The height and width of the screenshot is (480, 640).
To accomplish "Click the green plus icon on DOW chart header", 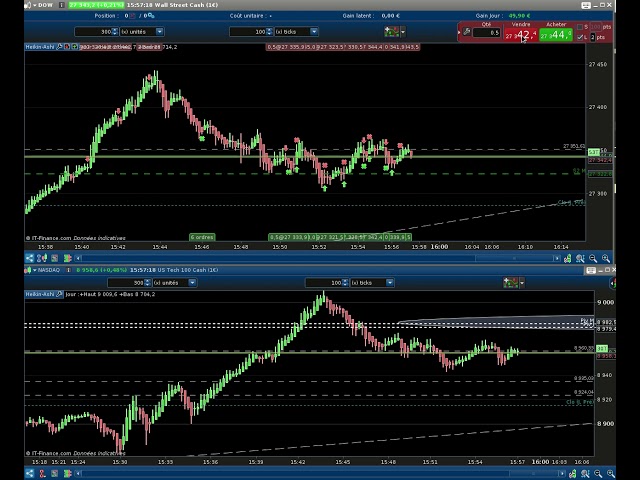I will pyautogui.click(x=75, y=47).
